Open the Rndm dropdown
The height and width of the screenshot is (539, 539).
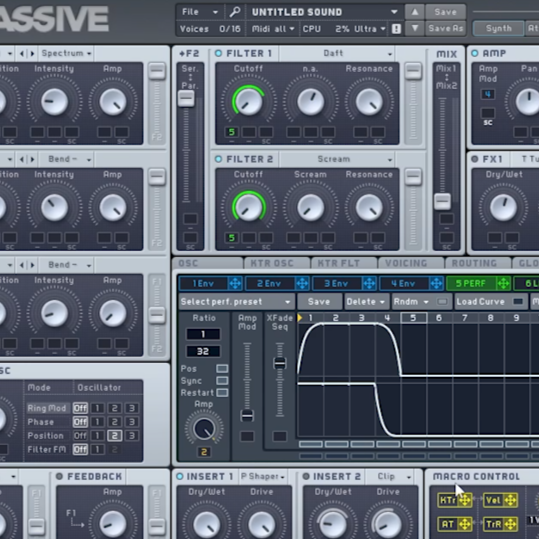click(411, 302)
